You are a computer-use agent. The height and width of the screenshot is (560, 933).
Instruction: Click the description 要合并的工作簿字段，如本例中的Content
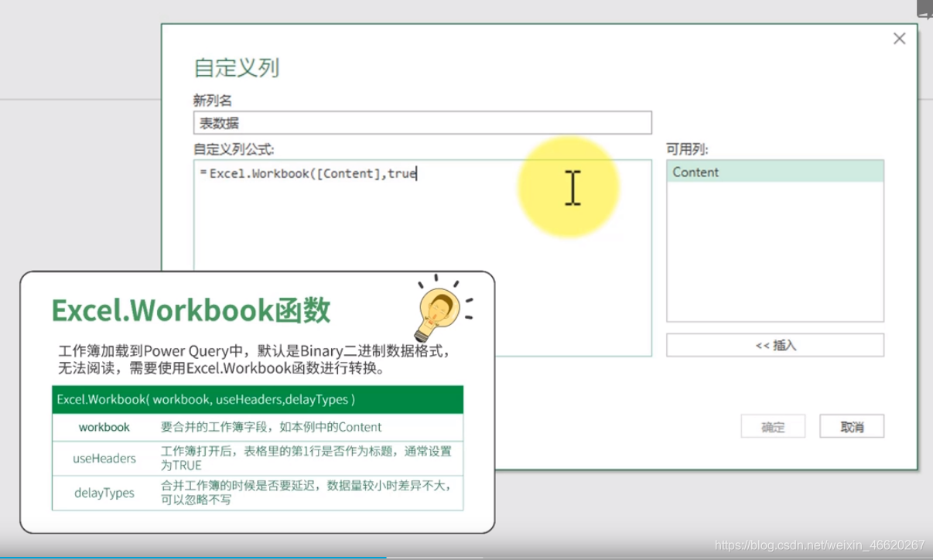[272, 427]
